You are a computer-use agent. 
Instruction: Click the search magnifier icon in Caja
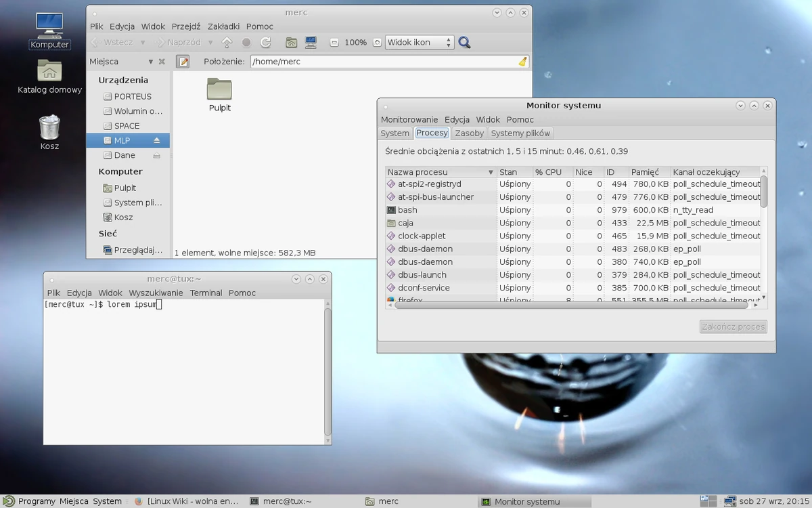[464, 42]
